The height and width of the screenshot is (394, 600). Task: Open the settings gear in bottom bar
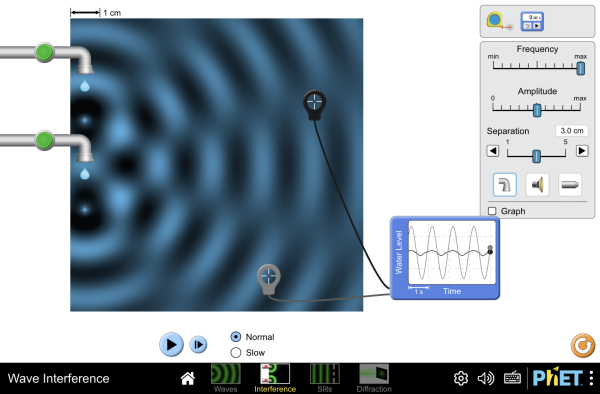(461, 378)
